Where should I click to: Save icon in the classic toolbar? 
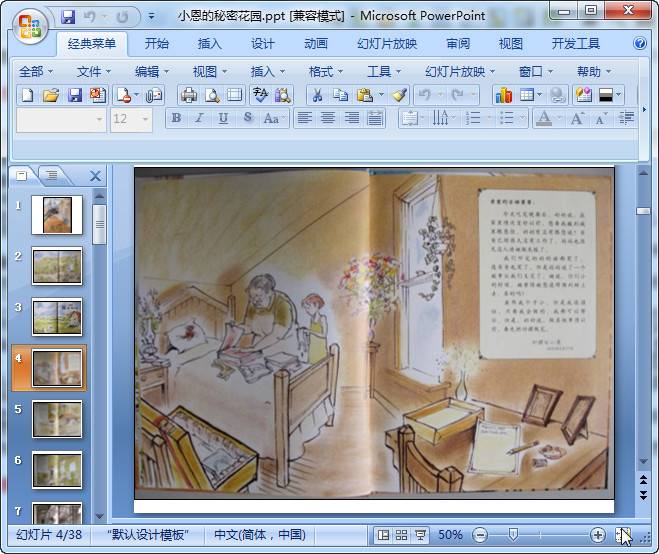point(75,95)
